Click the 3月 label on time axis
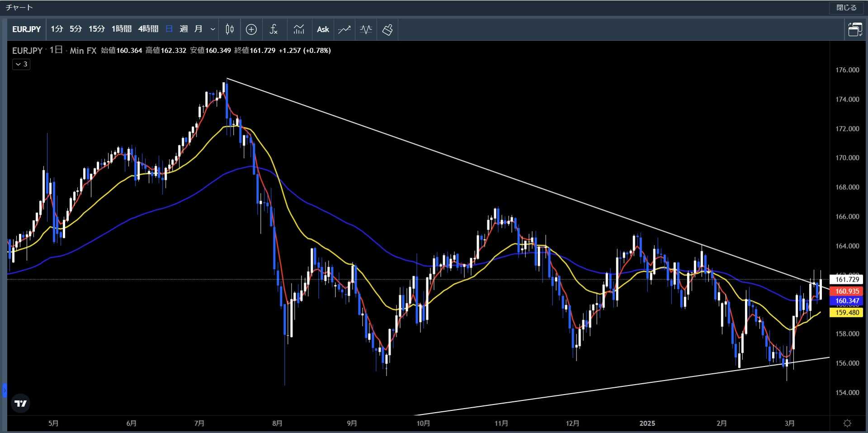868x433 pixels. coord(789,424)
